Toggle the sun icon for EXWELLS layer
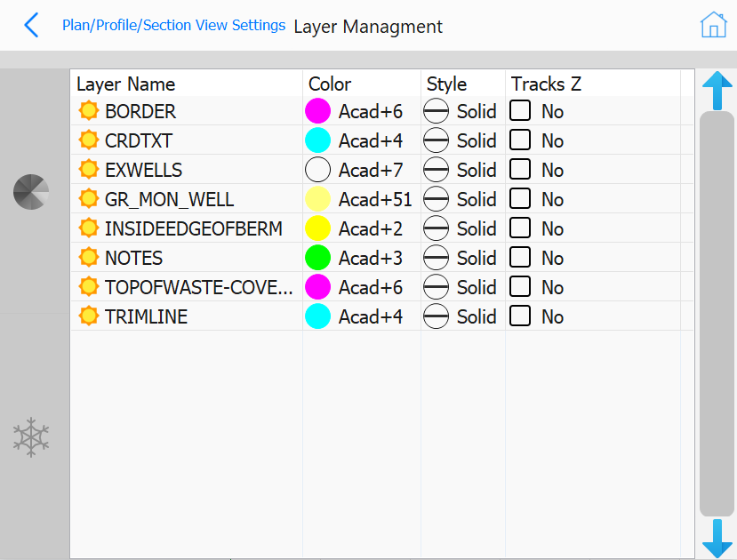The height and width of the screenshot is (560, 737). (88, 170)
